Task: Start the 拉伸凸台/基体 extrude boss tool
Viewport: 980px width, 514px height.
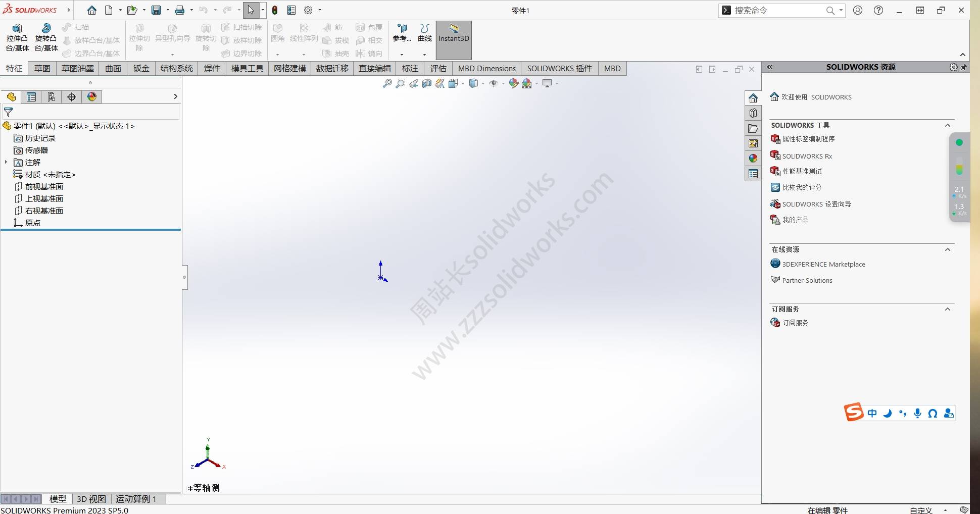Action: tap(17, 38)
